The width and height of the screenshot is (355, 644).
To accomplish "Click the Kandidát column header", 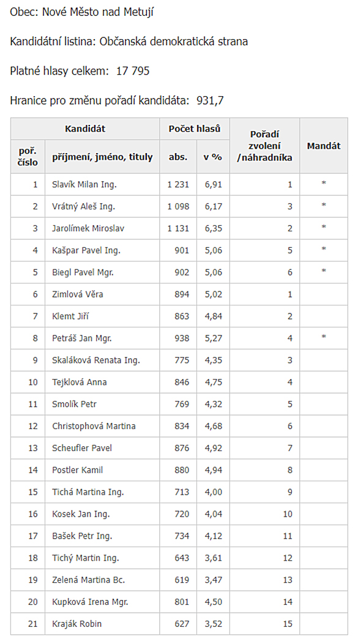I will click(85, 129).
